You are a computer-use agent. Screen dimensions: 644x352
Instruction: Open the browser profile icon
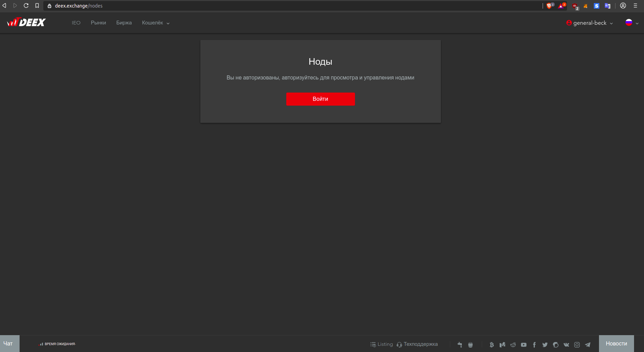(623, 6)
